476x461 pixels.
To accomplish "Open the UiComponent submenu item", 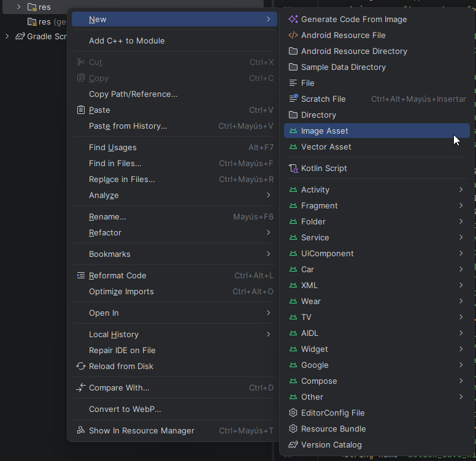I will click(377, 254).
